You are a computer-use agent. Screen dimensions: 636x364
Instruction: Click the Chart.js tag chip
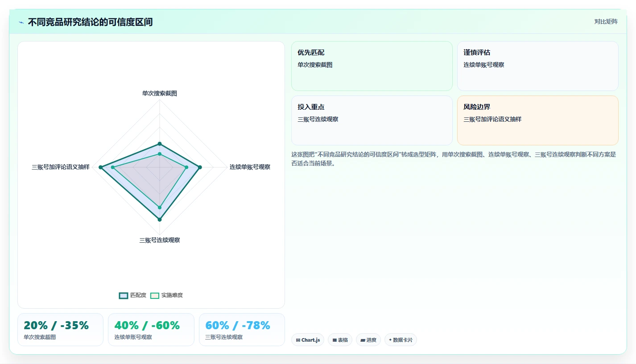click(308, 340)
